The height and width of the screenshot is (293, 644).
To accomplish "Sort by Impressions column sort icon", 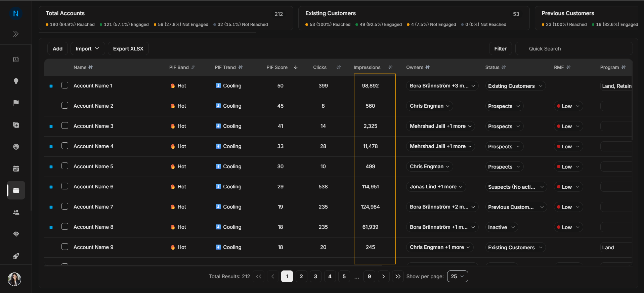I will coord(390,67).
